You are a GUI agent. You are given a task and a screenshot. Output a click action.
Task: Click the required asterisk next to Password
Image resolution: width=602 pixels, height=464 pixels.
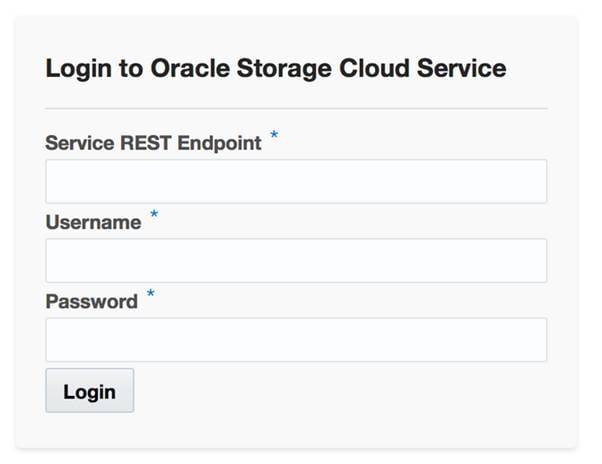151,295
